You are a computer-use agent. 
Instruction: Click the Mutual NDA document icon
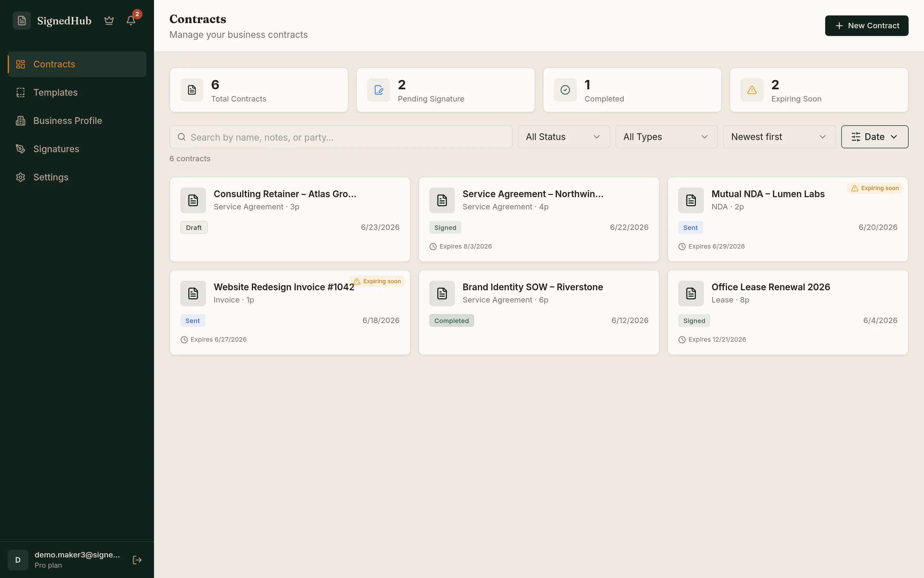(691, 200)
